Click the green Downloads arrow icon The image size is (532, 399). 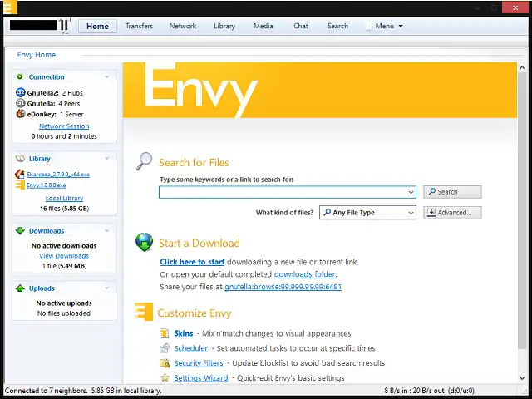coord(20,231)
